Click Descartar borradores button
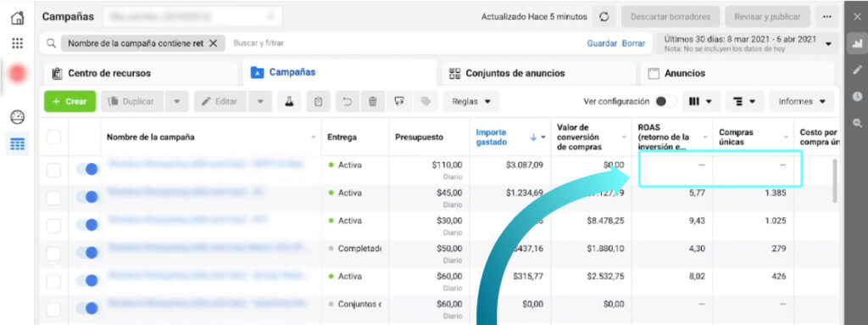Image resolution: width=868 pixels, height=325 pixels. tap(670, 17)
